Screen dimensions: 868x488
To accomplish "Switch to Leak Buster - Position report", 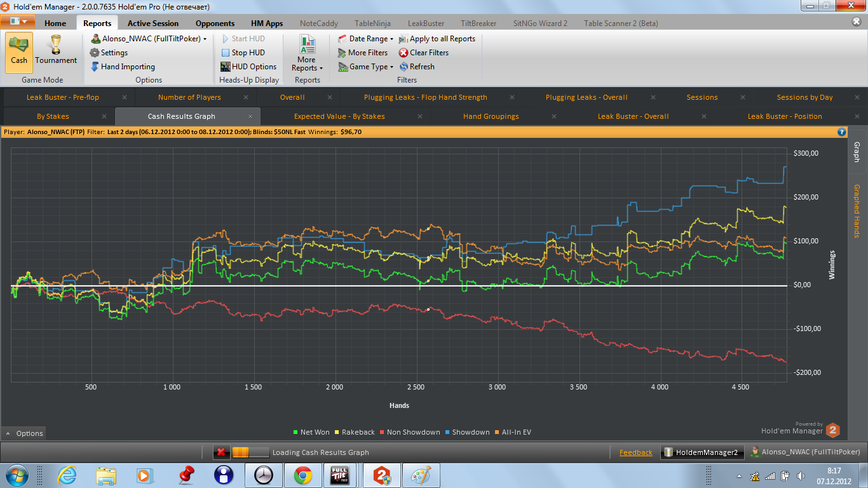I will [785, 116].
